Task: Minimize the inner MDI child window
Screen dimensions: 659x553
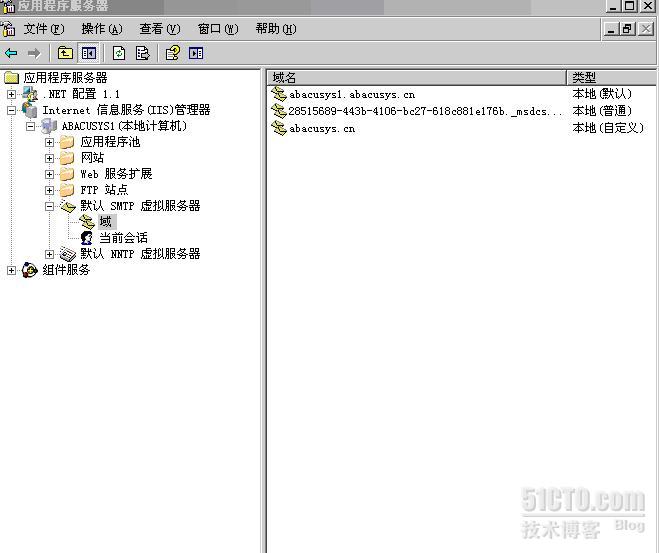Action: 611,29
